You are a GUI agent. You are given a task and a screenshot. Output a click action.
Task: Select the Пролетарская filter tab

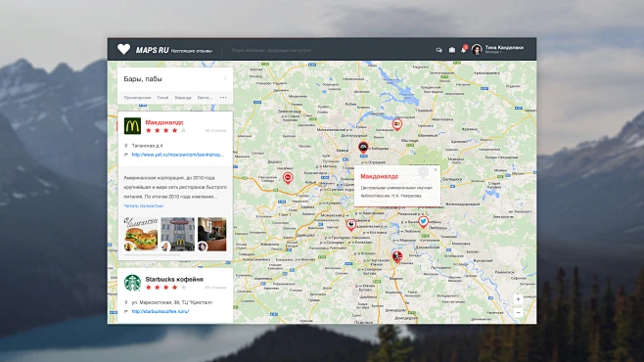(137, 98)
